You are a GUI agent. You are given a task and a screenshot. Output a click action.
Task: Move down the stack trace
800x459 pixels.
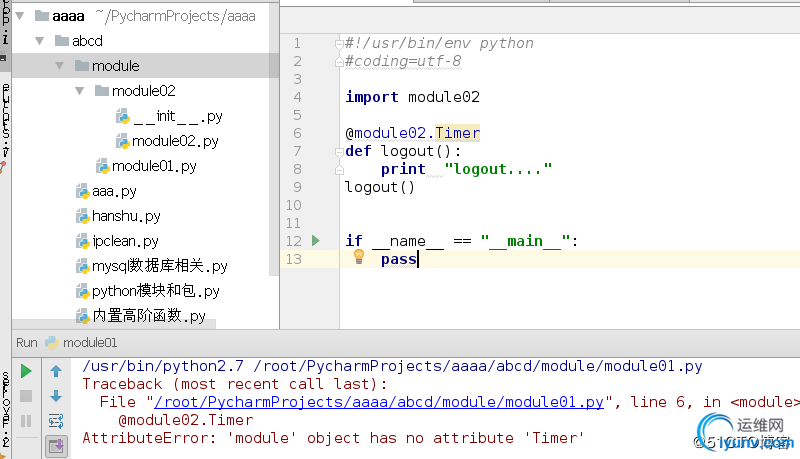(x=56, y=396)
